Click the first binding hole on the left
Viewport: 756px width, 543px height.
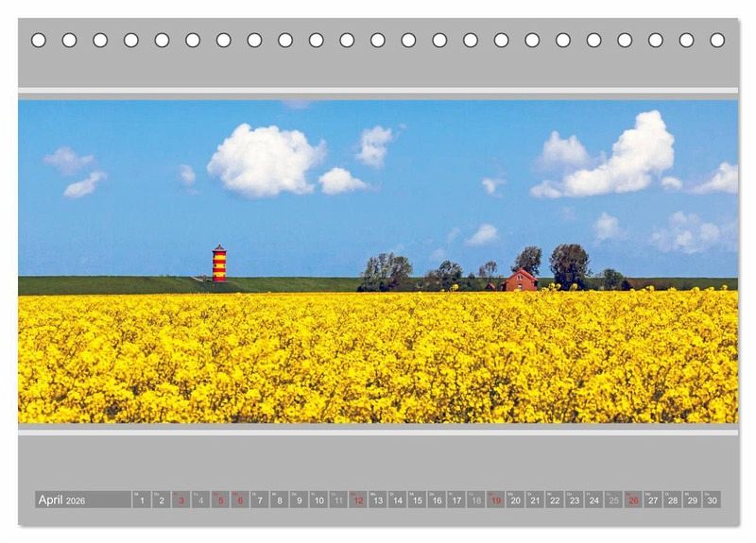point(39,40)
